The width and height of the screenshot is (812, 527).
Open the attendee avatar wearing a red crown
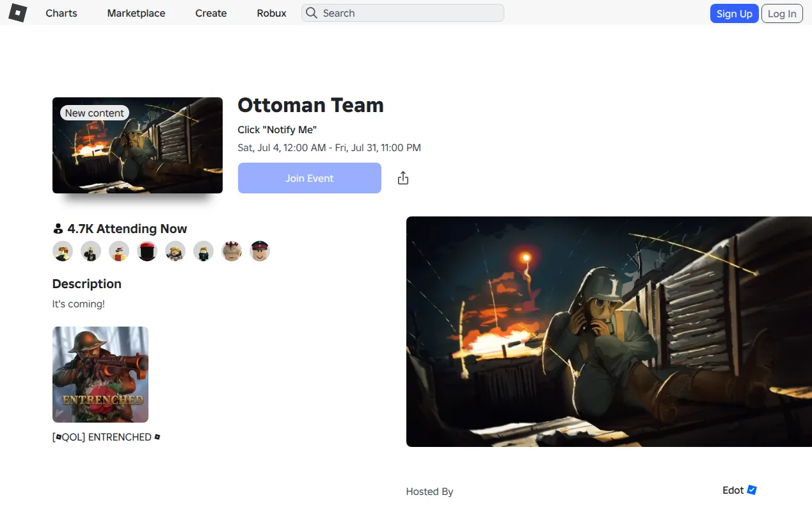232,251
